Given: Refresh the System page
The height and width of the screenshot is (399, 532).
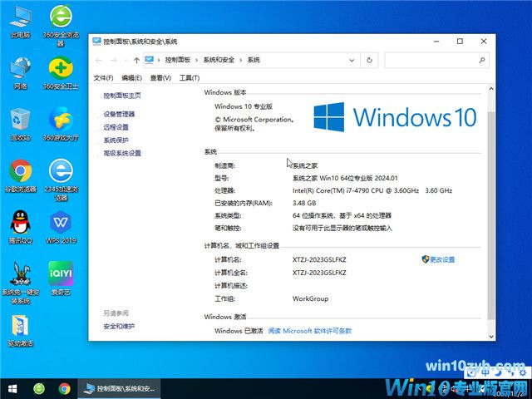Looking at the screenshot, I should pyautogui.click(x=369, y=61).
